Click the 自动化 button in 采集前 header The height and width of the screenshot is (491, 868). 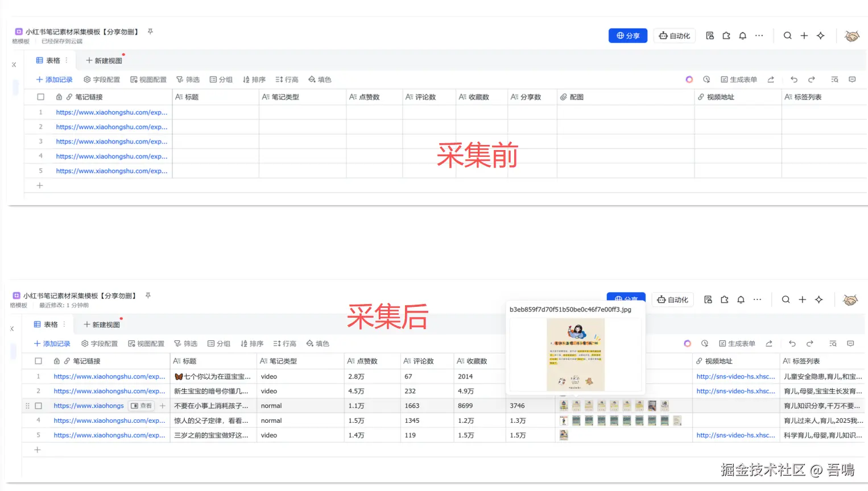tap(675, 36)
